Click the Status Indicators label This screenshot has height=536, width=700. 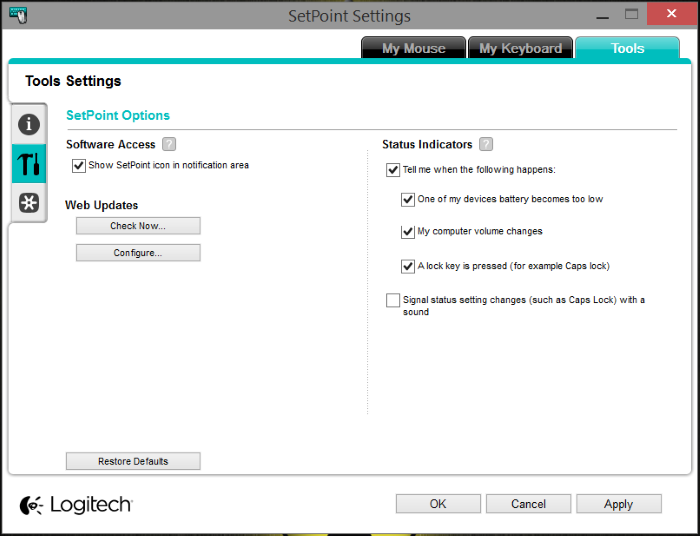(427, 145)
